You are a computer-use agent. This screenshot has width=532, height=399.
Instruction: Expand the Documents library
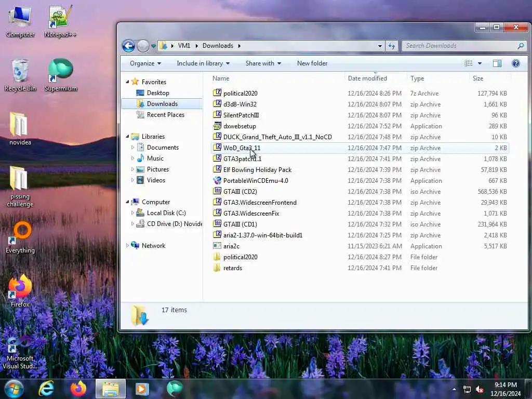click(x=132, y=147)
